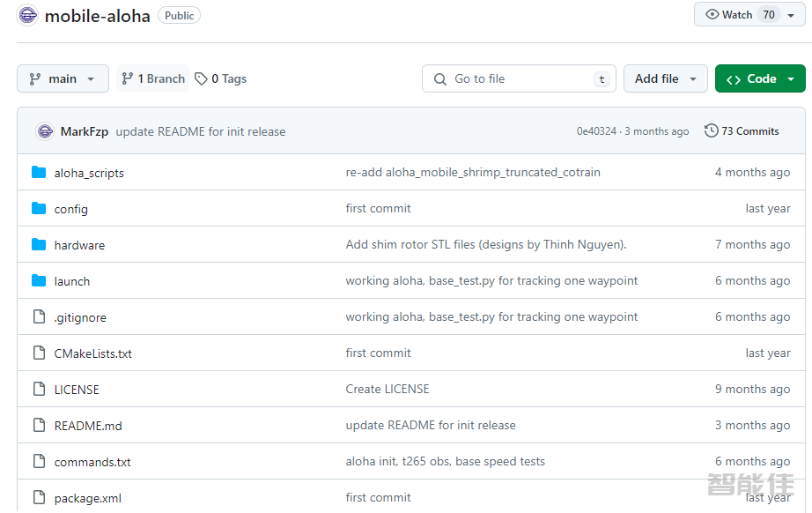Open the commands.txt file
The height and width of the screenshot is (513, 812).
tap(92, 462)
